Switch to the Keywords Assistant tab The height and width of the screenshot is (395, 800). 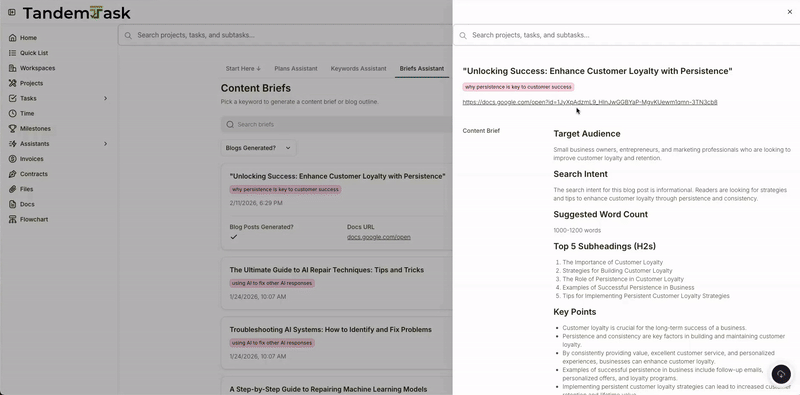(358, 68)
